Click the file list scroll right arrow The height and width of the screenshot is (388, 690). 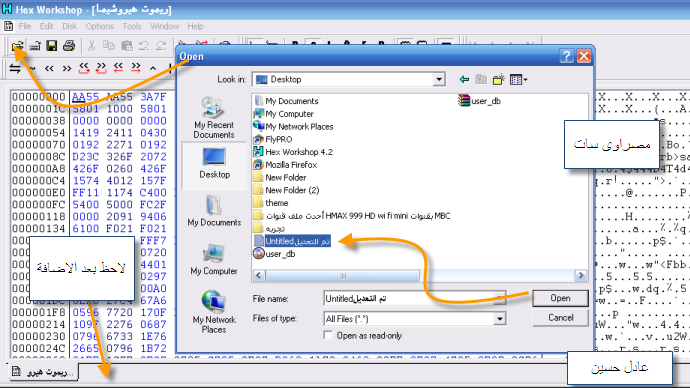[581, 275]
